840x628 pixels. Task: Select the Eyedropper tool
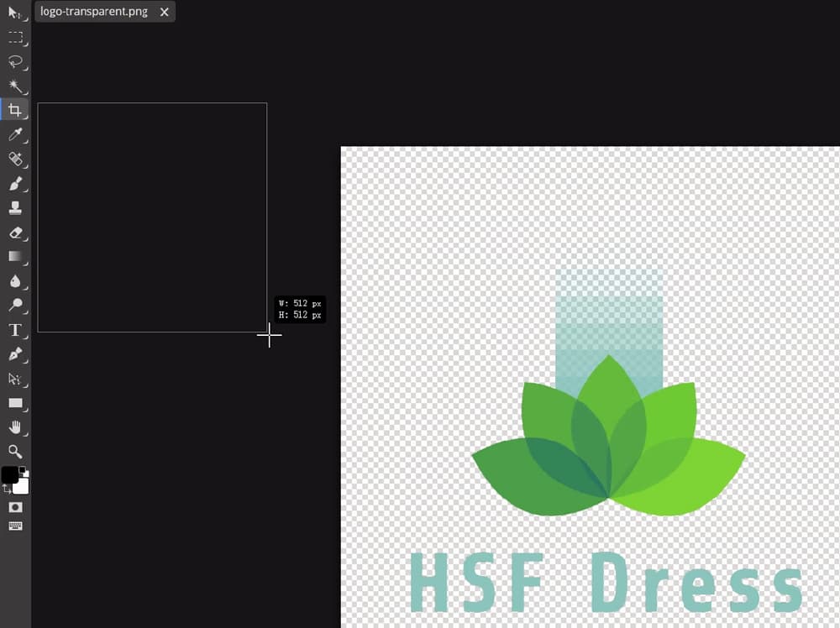[x=15, y=134]
